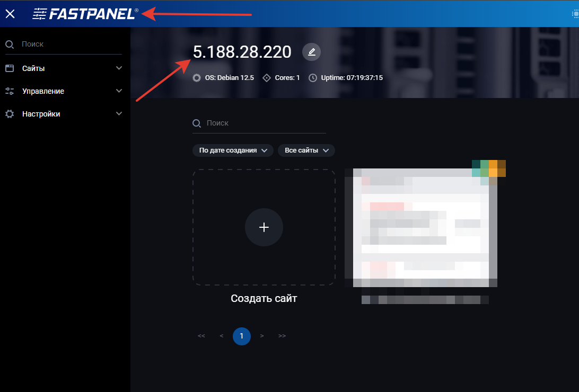Go to the last page with >> button

(x=282, y=336)
